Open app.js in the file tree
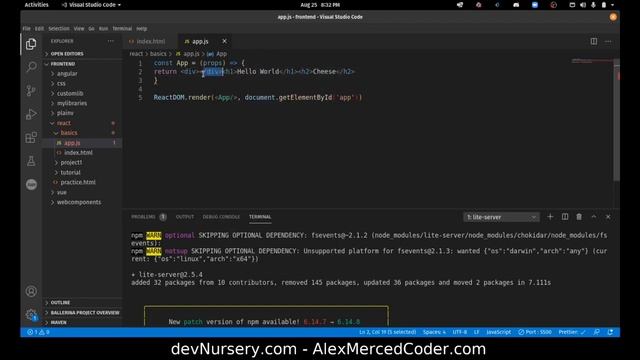This screenshot has width=640, height=360. click(82, 143)
